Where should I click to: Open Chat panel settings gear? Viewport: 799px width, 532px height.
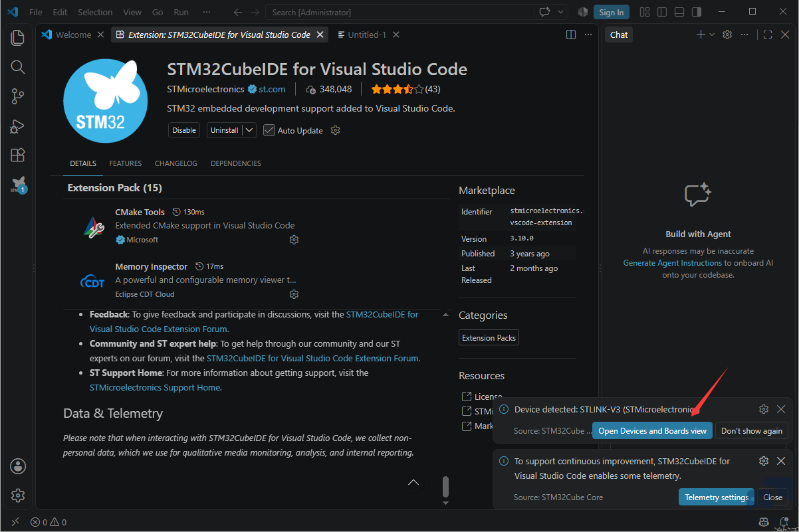(727, 35)
